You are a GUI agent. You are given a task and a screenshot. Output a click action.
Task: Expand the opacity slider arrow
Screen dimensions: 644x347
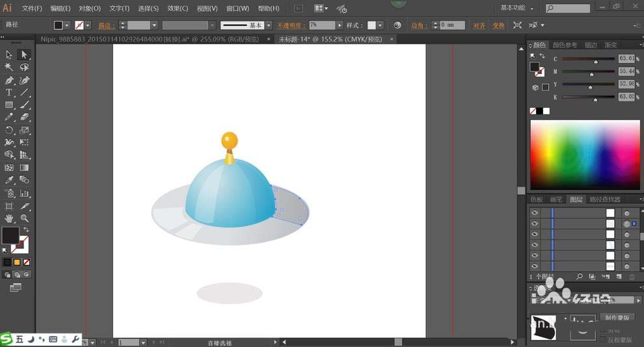340,25
